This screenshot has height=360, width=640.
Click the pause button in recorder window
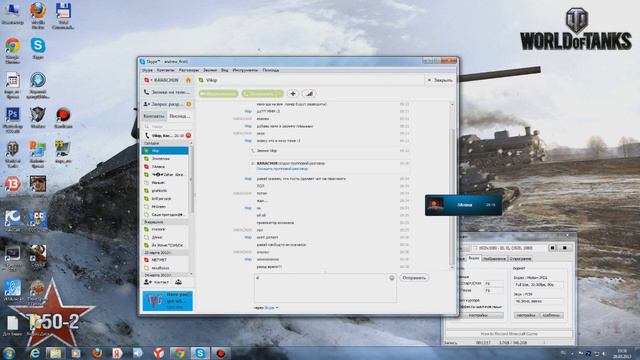[x=552, y=248]
